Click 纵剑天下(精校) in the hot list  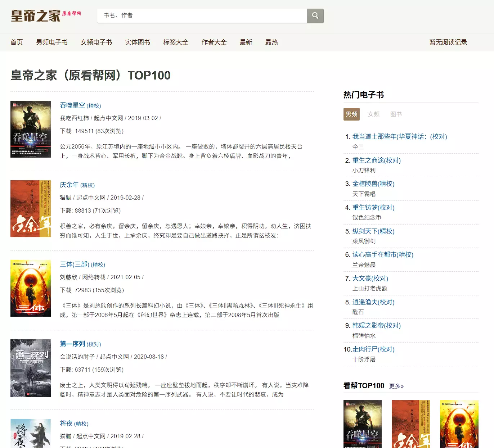[373, 231]
